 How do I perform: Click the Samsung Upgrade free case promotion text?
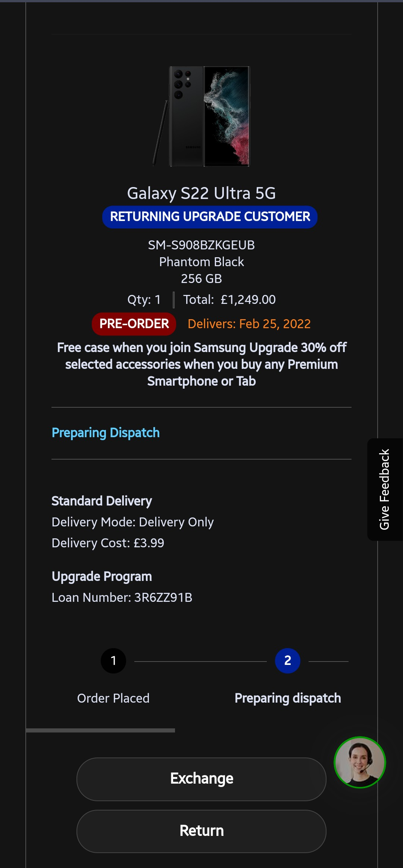click(x=201, y=364)
